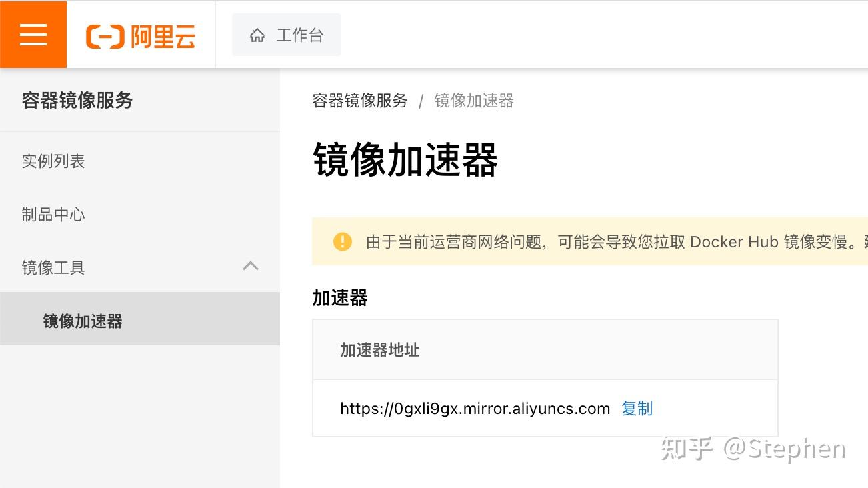Click the Aliyun logo
The height and width of the screenshot is (488, 868).
pyautogui.click(x=141, y=36)
